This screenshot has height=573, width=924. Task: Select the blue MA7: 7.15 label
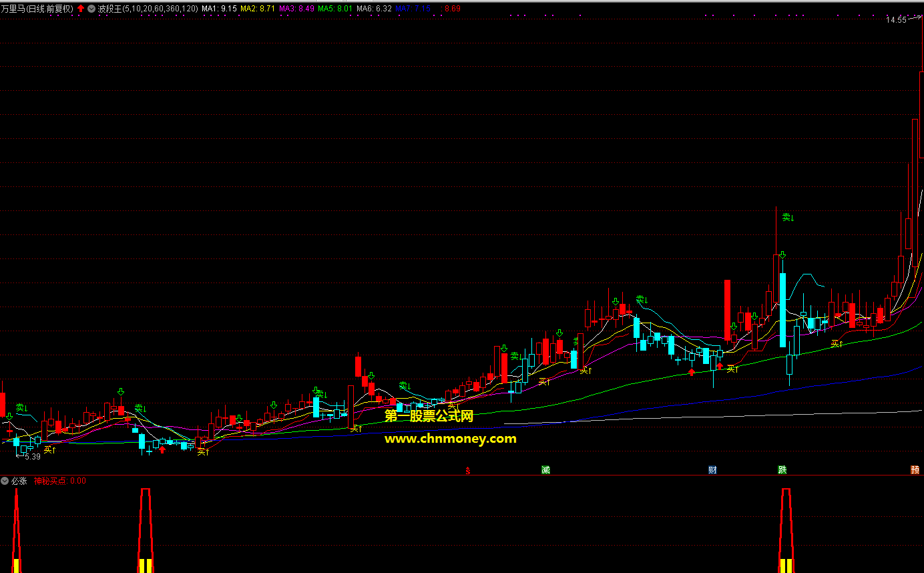[413, 9]
